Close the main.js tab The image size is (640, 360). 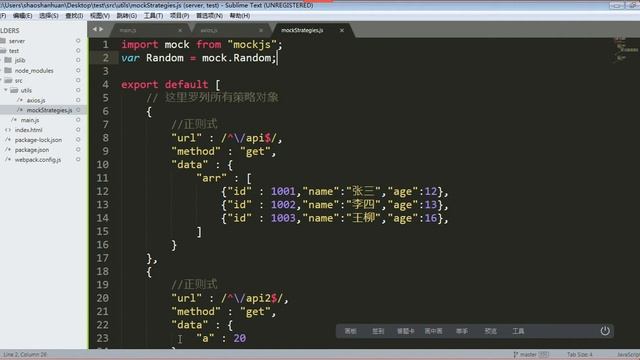tap(180, 30)
